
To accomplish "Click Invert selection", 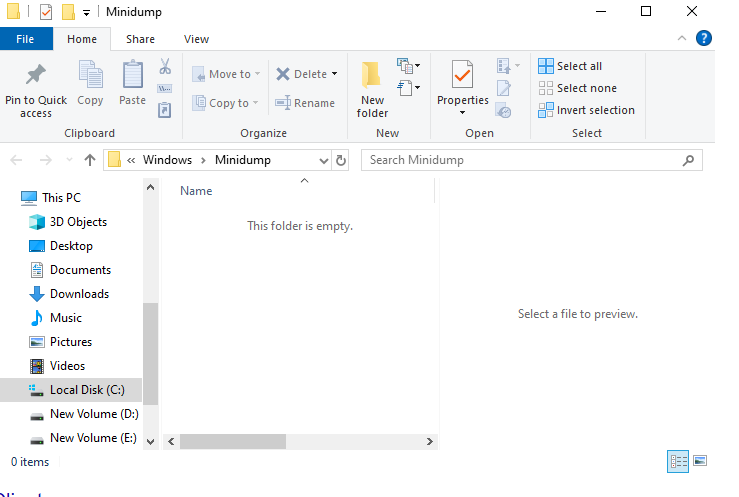I will click(x=587, y=110).
